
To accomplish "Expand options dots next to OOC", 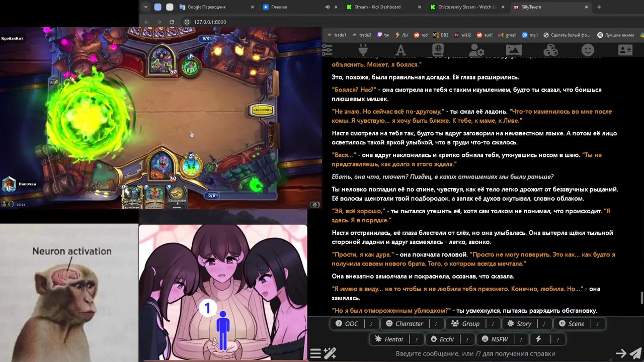I will (x=371, y=324).
